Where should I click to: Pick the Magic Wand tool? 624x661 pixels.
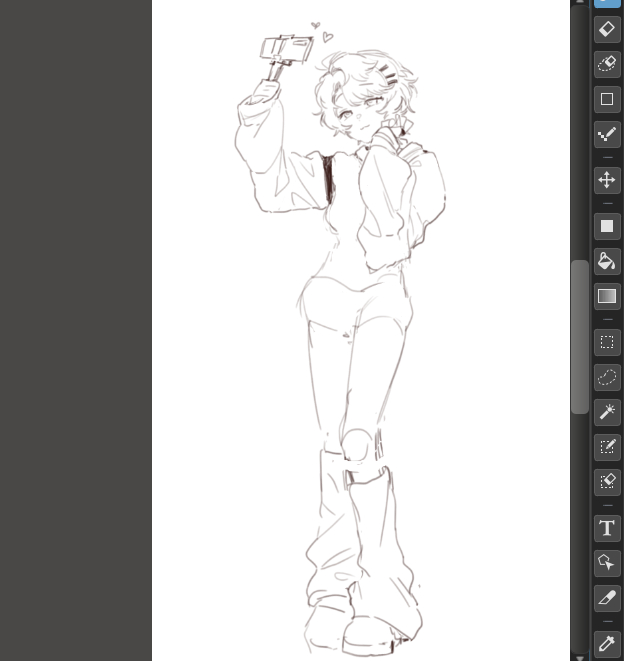[606, 412]
